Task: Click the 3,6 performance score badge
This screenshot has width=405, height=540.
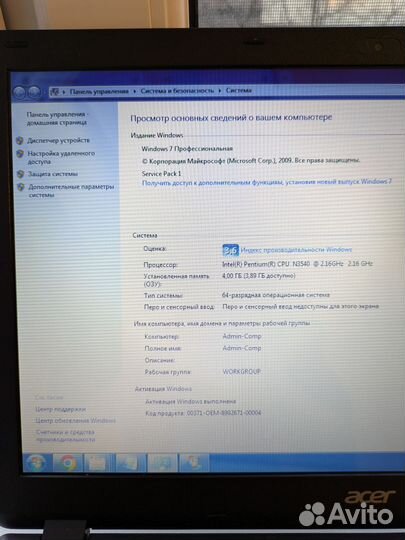Action: (x=230, y=250)
